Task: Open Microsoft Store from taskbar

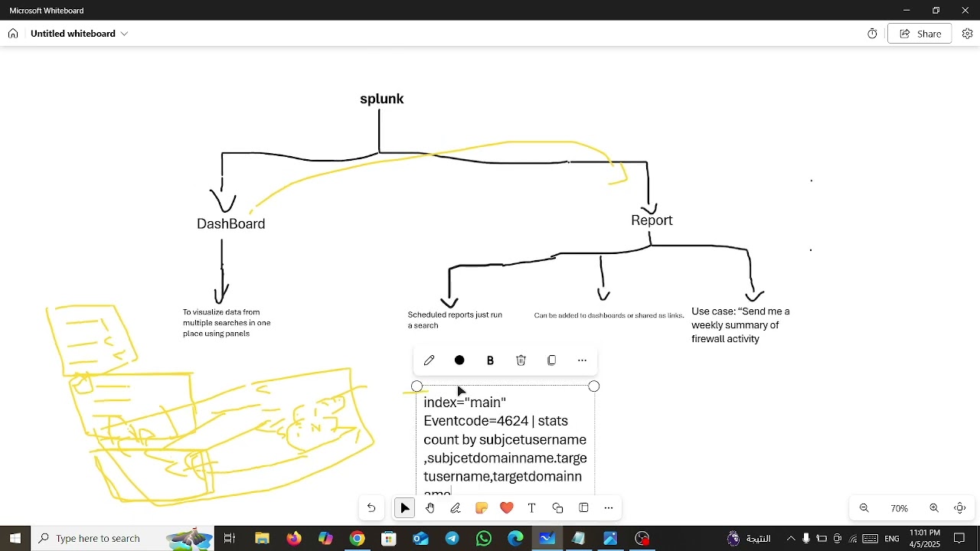Action: click(x=389, y=539)
